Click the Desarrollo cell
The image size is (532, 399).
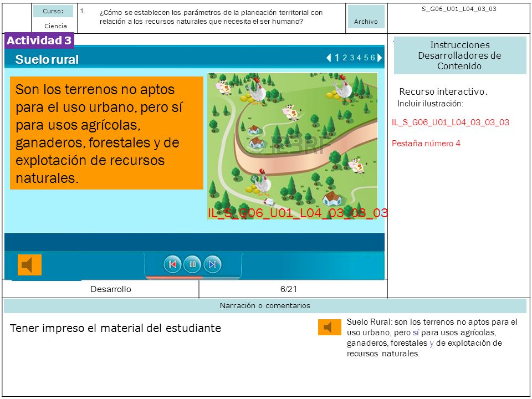(x=111, y=289)
